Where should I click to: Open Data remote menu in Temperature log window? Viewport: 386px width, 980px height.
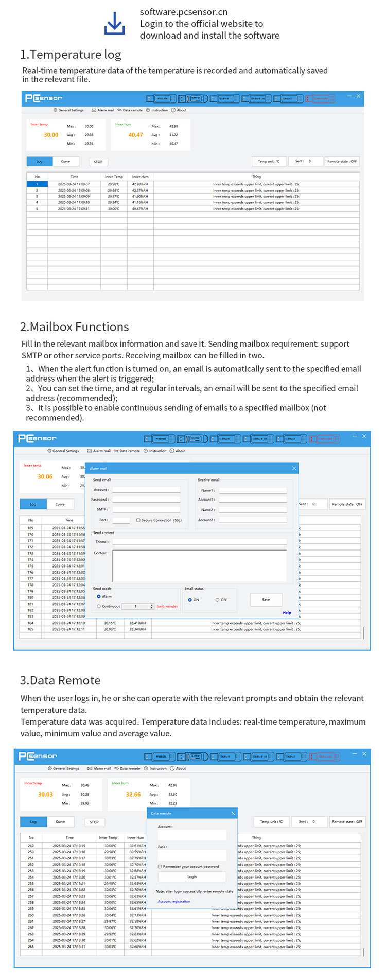point(130,110)
